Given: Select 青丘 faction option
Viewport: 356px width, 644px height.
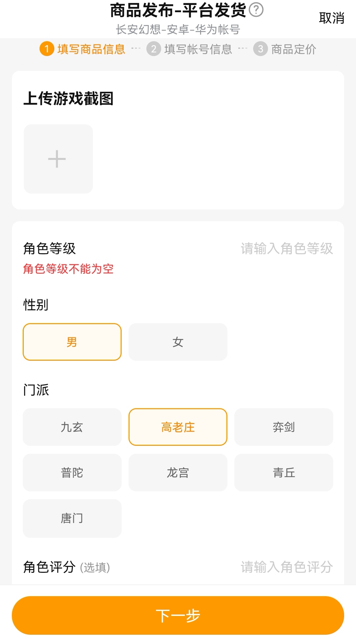Looking at the screenshot, I should click(283, 473).
